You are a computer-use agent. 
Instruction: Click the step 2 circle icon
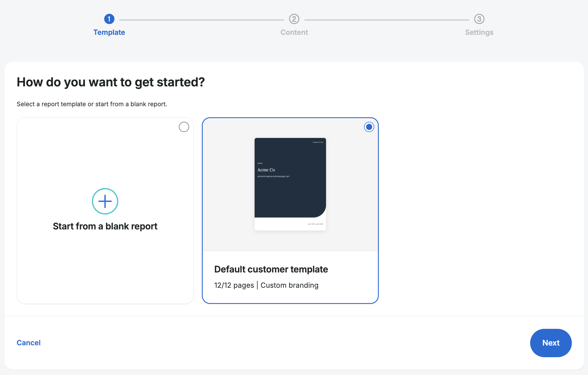tap(294, 19)
